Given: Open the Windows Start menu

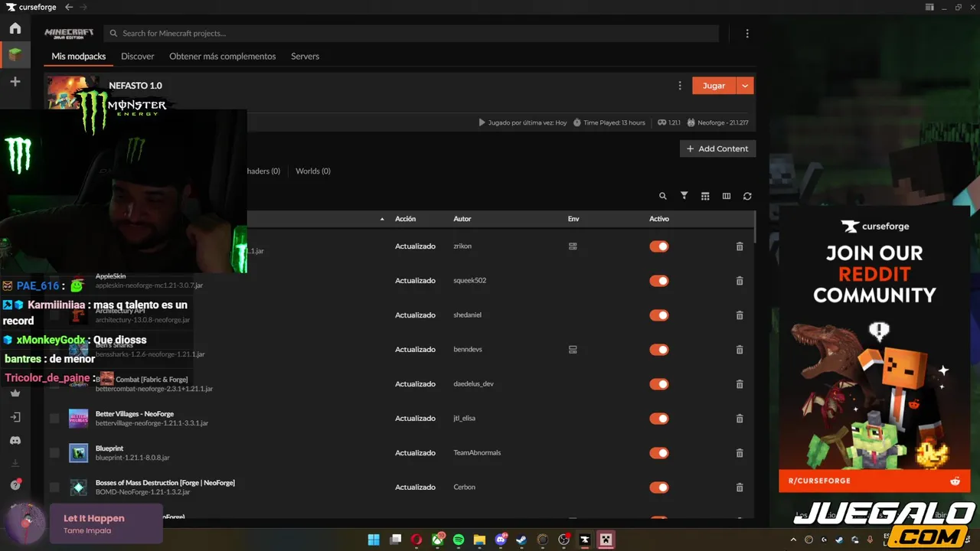Looking at the screenshot, I should coord(374,540).
